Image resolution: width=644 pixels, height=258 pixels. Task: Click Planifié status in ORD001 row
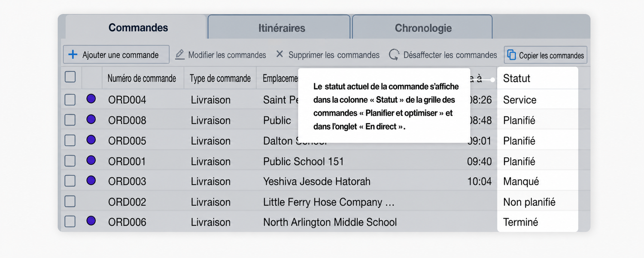[519, 161]
